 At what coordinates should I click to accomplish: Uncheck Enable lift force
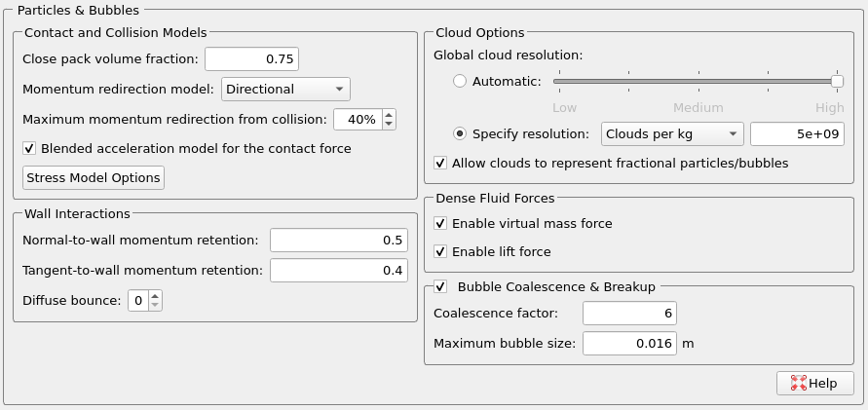point(441,252)
